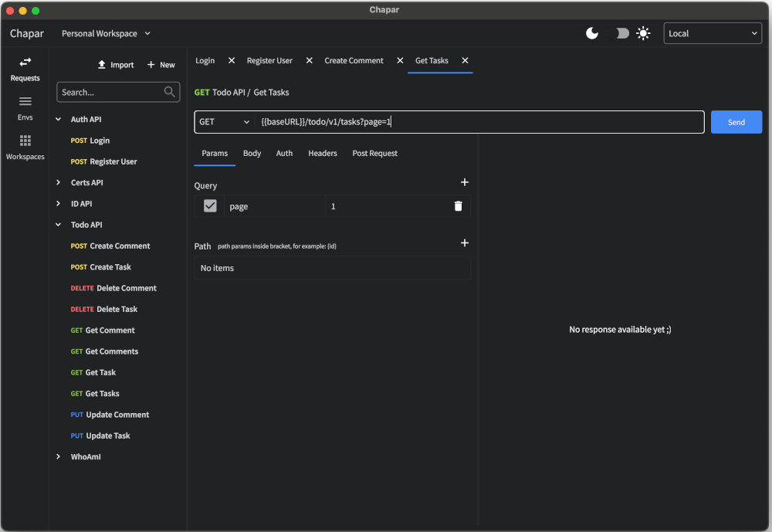Click the page key field
The image size is (772, 532).
[275, 206]
